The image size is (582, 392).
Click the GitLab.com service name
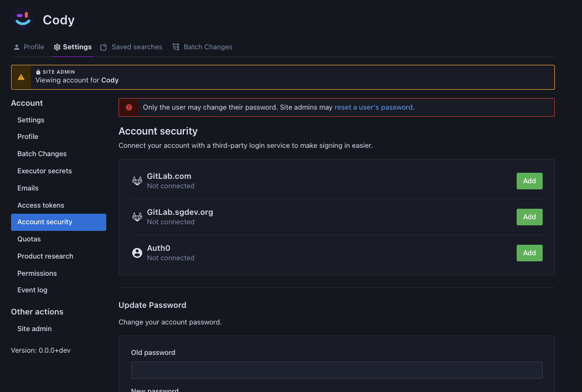(169, 176)
